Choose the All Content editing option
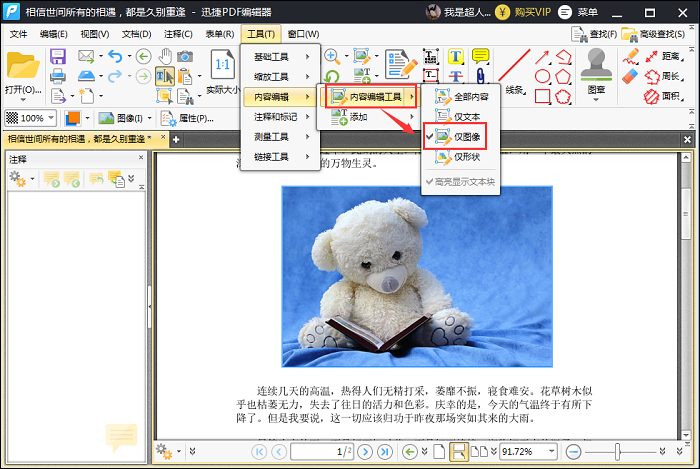This screenshot has width=700, height=469. (x=460, y=96)
